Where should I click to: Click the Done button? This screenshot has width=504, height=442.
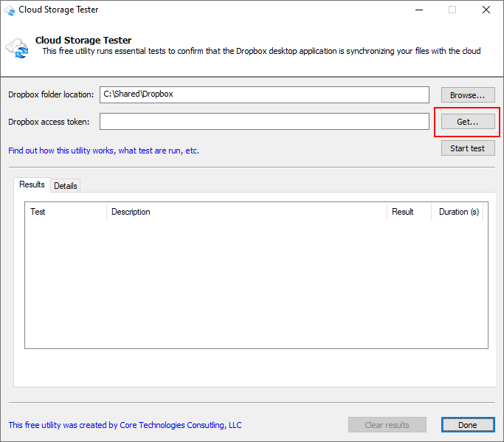coord(468,425)
